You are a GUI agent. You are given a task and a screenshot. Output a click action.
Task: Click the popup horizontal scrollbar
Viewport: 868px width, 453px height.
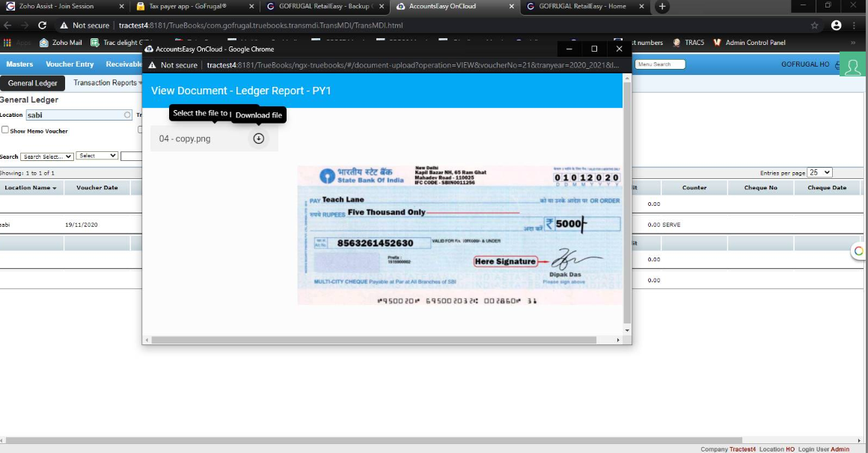click(374, 340)
